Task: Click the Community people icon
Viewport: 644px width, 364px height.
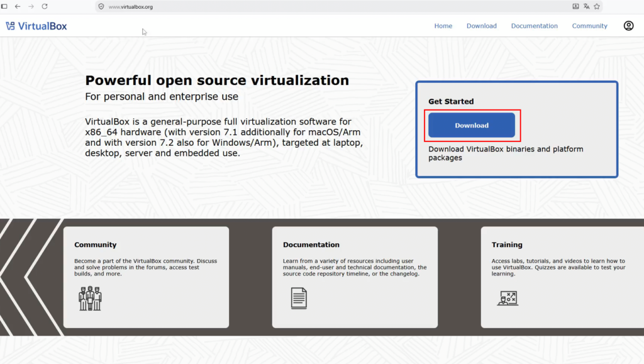Action: click(x=90, y=299)
